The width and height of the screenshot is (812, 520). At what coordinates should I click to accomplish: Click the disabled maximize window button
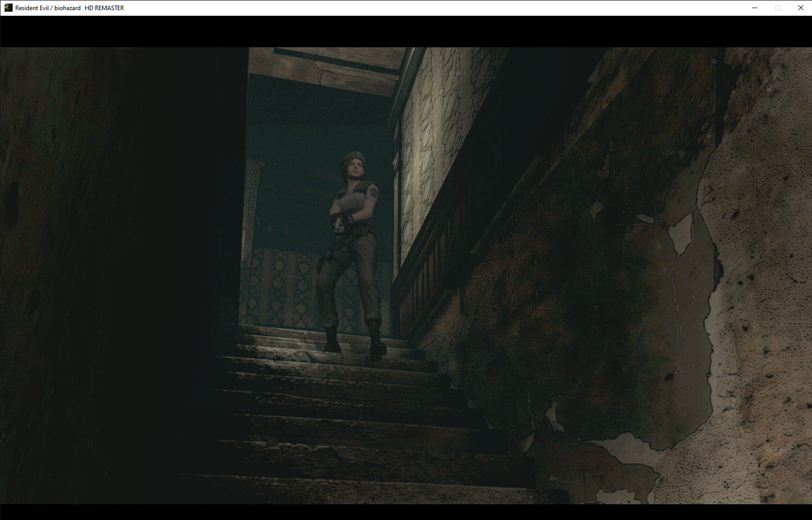[777, 8]
